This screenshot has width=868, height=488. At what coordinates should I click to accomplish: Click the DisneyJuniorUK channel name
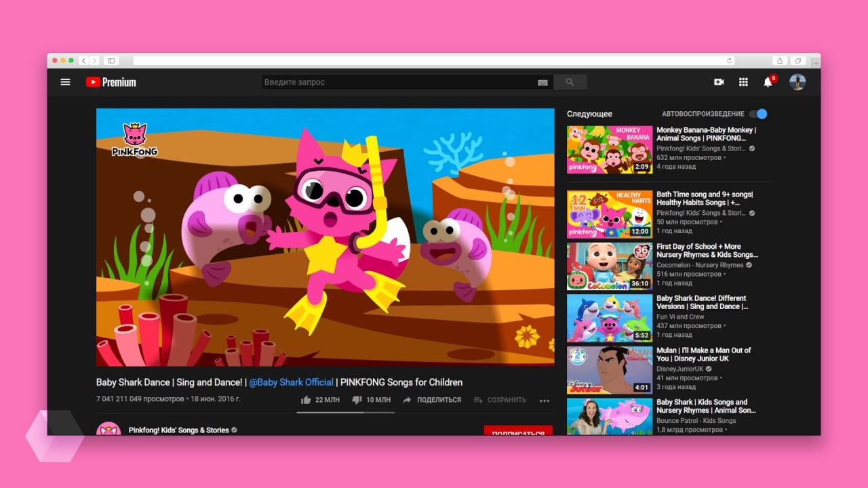click(x=679, y=369)
